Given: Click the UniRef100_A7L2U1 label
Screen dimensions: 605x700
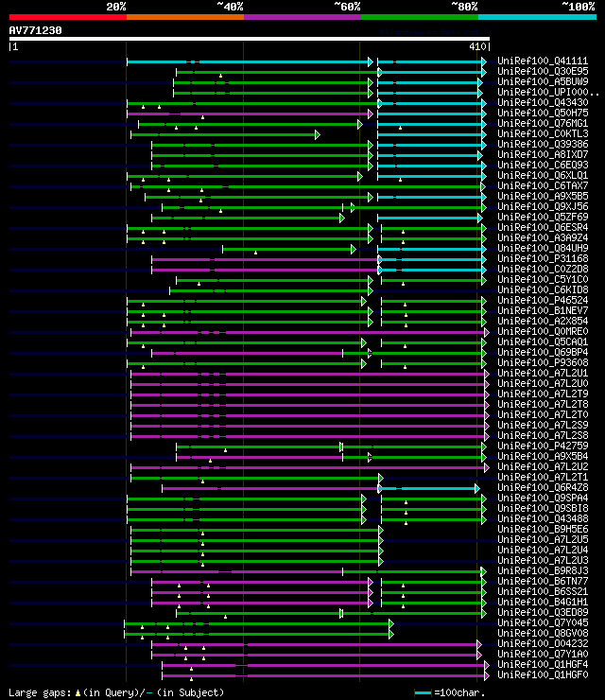Looking at the screenshot, I should click(543, 374).
